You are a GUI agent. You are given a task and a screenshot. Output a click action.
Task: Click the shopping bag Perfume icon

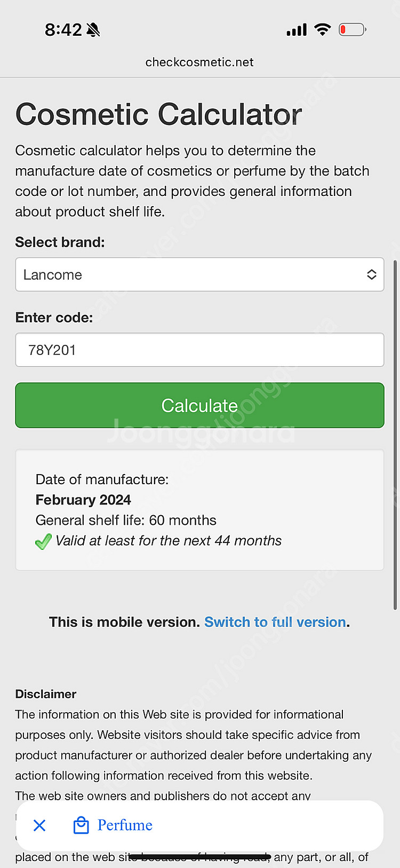pos(81,825)
